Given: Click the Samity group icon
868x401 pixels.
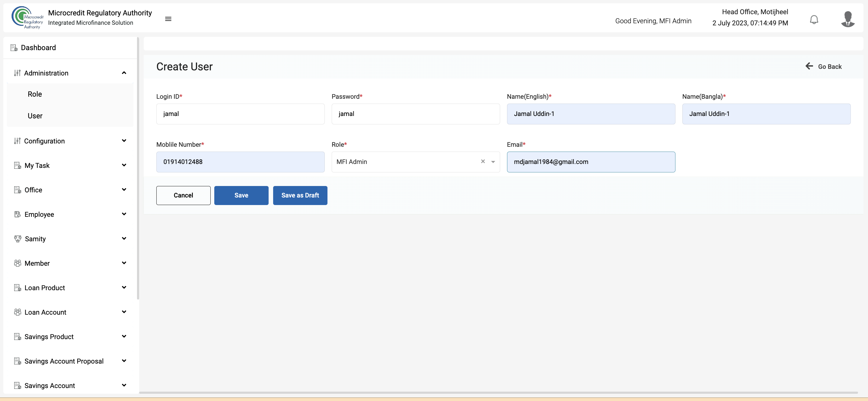Looking at the screenshot, I should pyautogui.click(x=18, y=239).
